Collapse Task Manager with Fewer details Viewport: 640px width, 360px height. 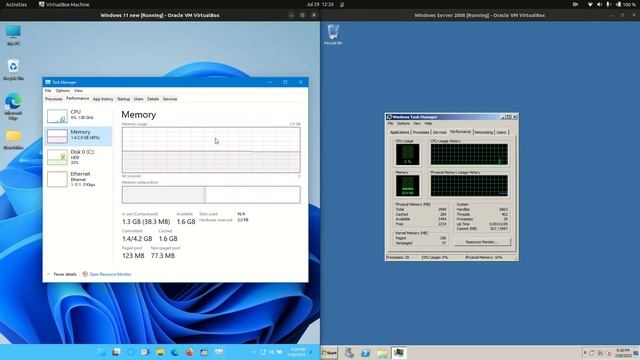click(x=62, y=274)
